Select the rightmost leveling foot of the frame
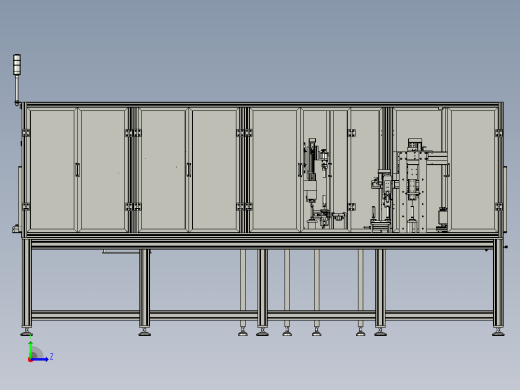 [498, 332]
